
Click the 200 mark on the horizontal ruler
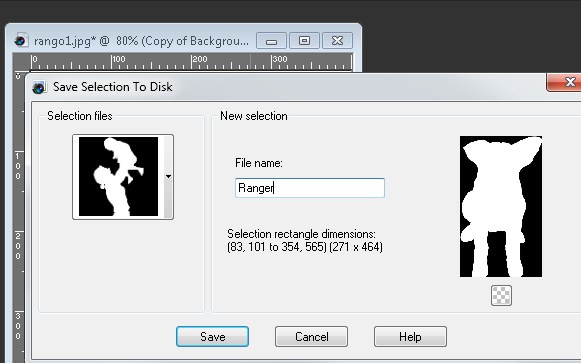200,59
